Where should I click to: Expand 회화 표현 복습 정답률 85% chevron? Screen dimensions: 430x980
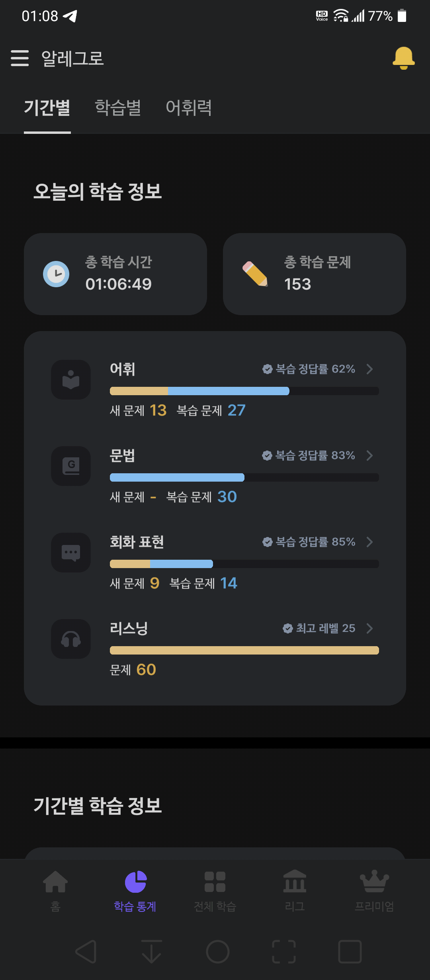coord(369,542)
